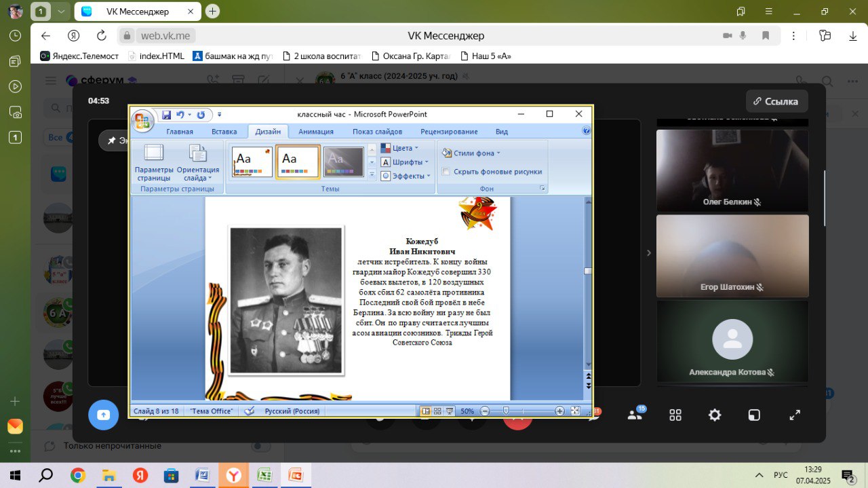Toggle microphone icon in the address bar
Screen dimensions: 868x488
[x=743, y=36]
